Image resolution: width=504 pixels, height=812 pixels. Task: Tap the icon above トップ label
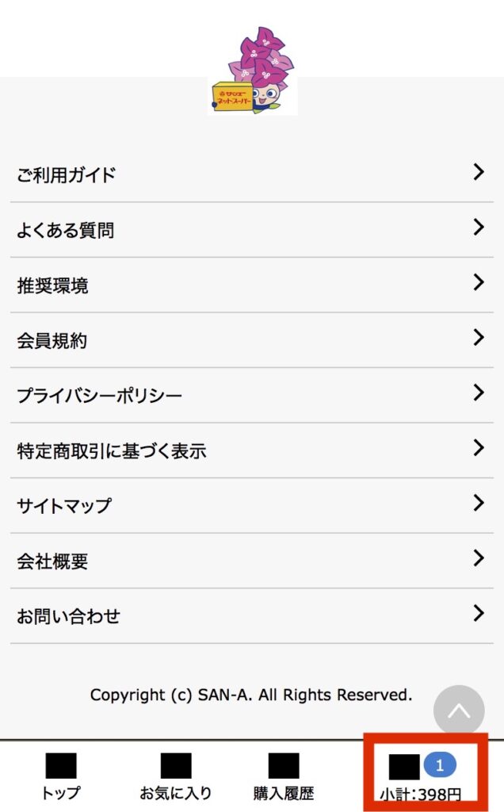click(x=61, y=766)
